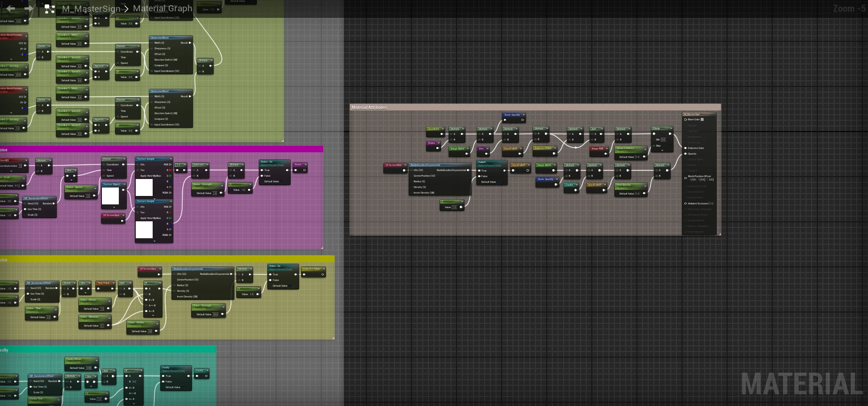This screenshot has width=868, height=406.
Task: Click the Final Opacity Default Value output pin
Action: pos(644,193)
